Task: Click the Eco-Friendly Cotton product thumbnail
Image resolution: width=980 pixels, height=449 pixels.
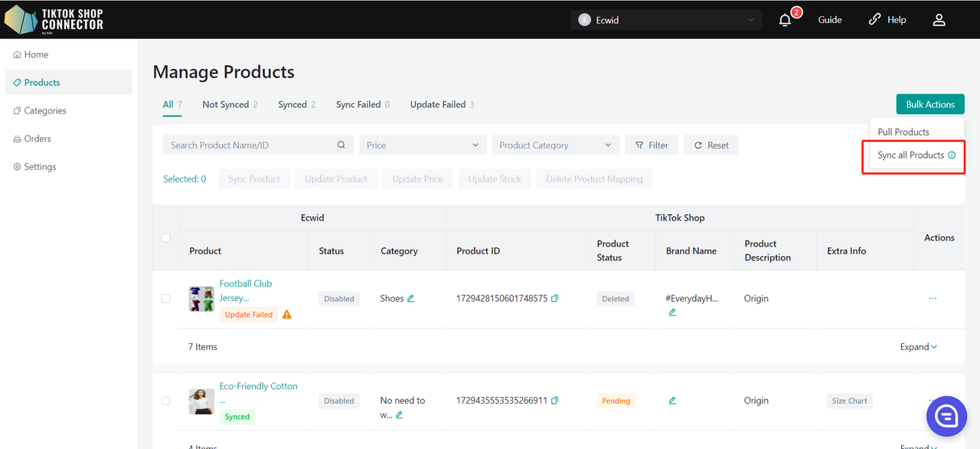Action: pos(201,401)
